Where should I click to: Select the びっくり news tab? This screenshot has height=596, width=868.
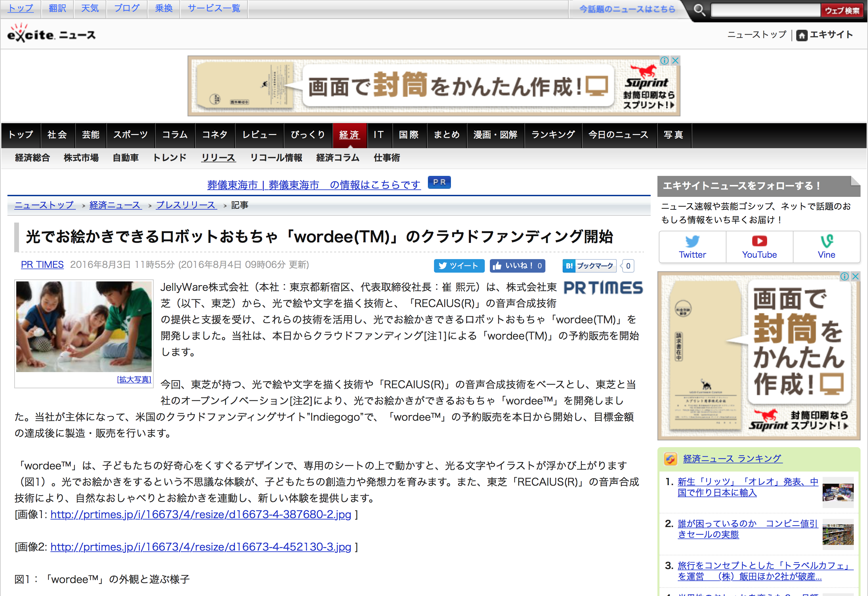point(308,135)
